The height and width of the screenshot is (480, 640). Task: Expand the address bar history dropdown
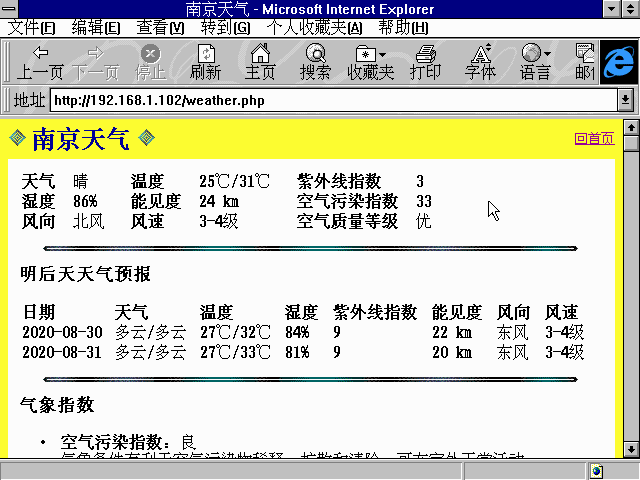[x=625, y=100]
